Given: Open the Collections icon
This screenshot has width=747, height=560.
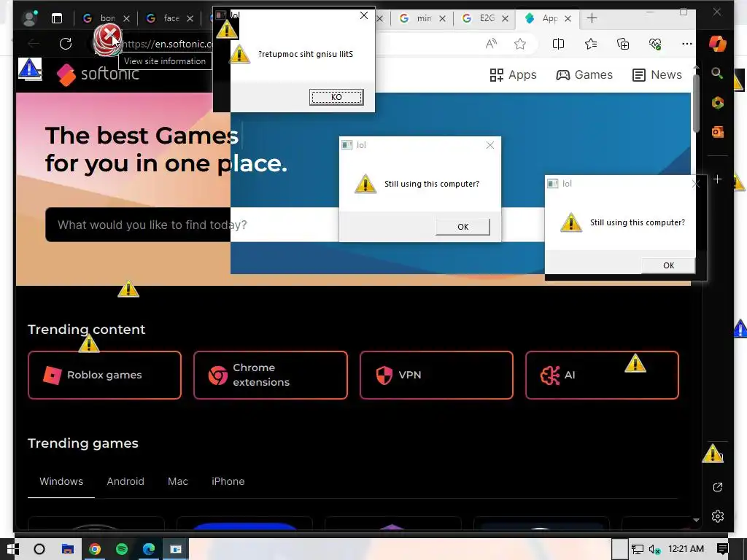Looking at the screenshot, I should coord(623,44).
